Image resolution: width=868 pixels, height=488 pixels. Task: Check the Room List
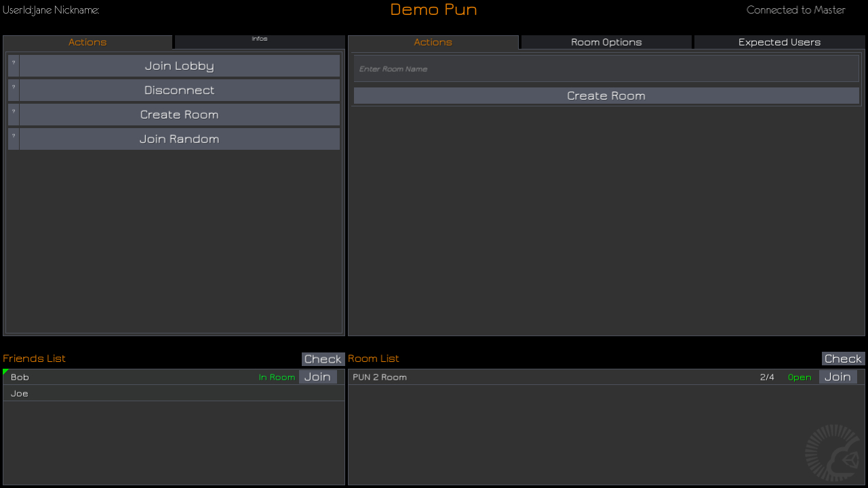(x=843, y=359)
